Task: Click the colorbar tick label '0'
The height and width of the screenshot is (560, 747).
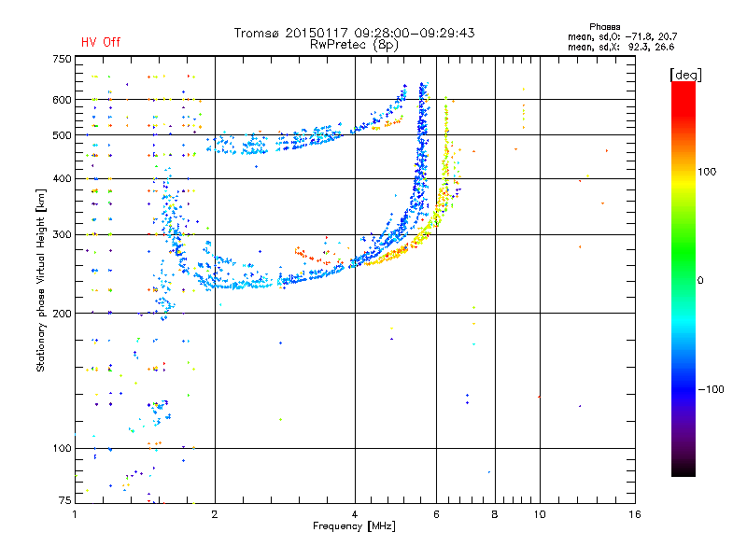Action: coord(700,281)
